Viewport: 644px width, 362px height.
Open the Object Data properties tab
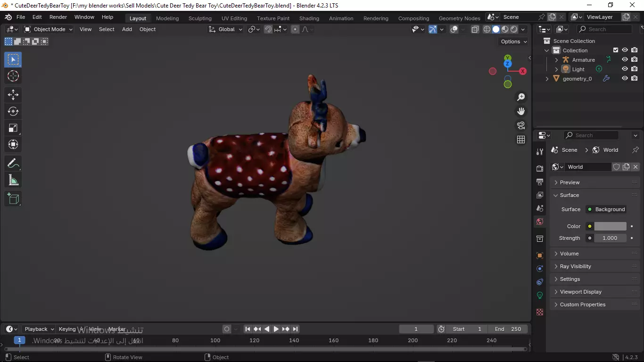tap(540, 295)
